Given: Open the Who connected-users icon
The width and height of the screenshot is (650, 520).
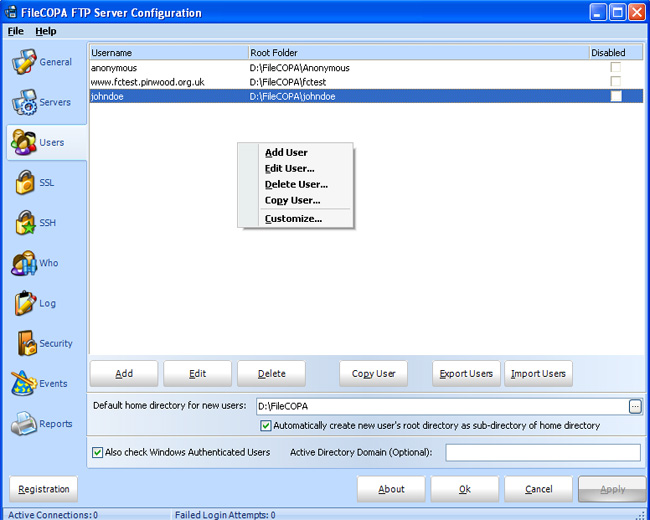Looking at the screenshot, I should point(24,263).
